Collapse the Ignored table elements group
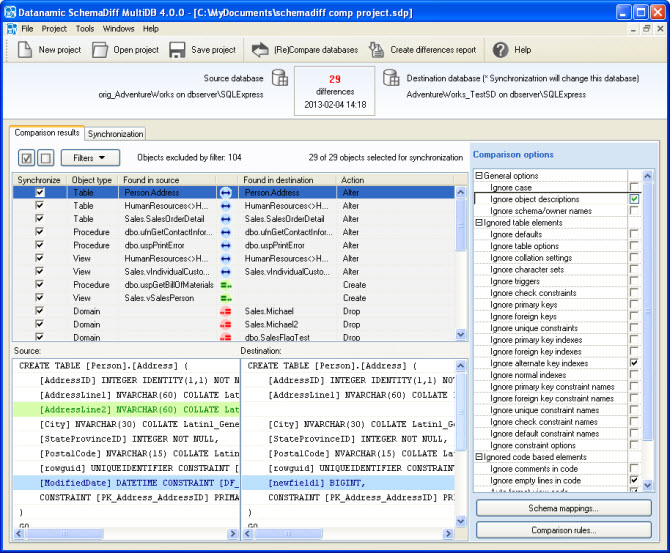The image size is (670, 553). tap(479, 223)
